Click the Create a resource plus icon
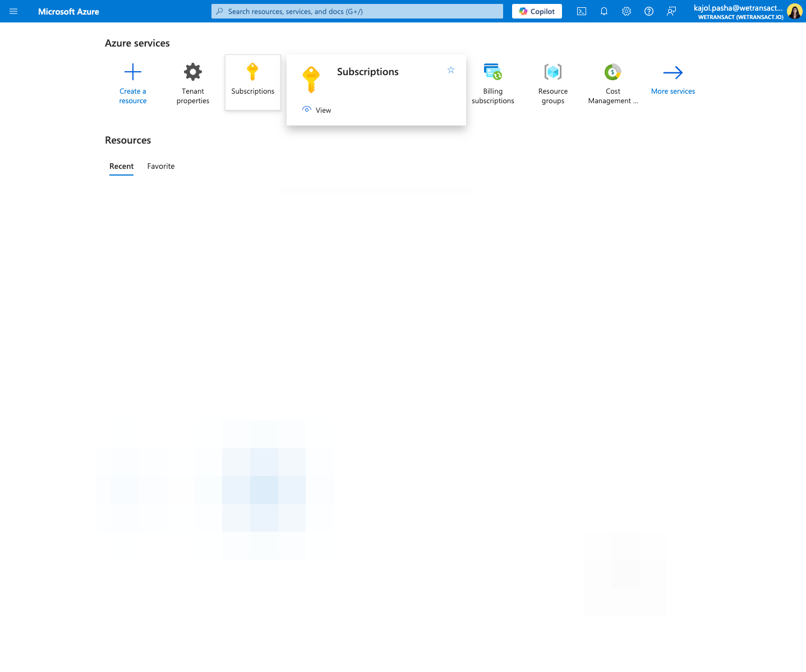Screen dimensions: 806x672 (x=133, y=72)
